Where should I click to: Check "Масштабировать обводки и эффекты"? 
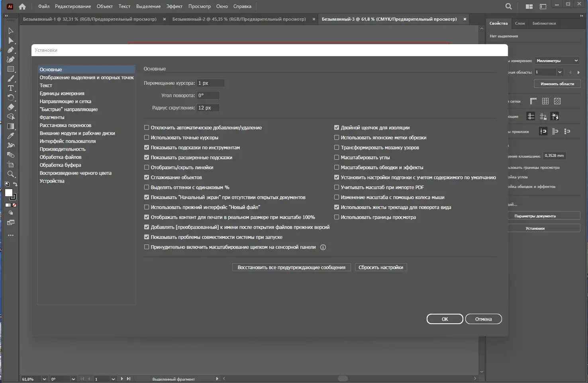337,168
